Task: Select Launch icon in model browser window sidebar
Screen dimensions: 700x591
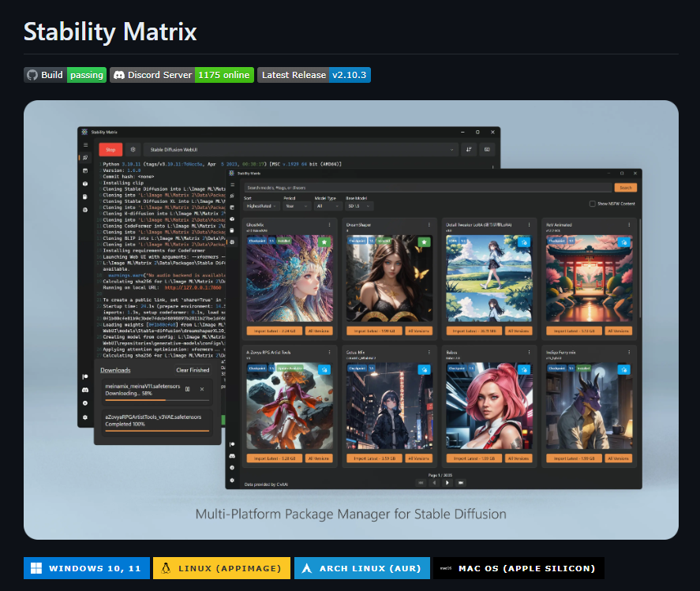Action: click(x=232, y=196)
